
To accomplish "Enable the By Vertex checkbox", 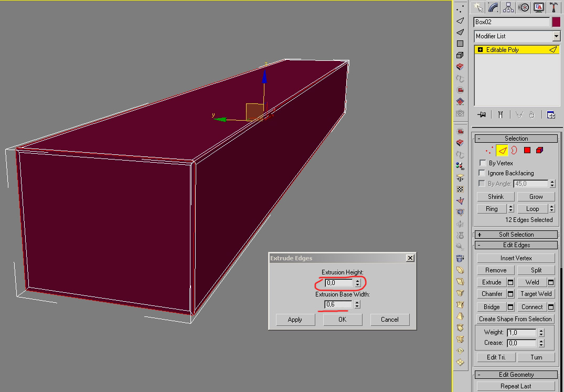I will 483,163.
